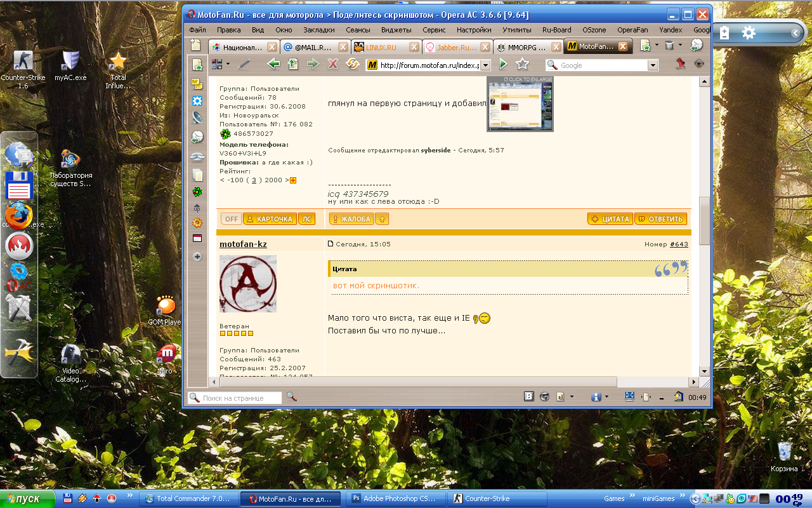Screen dimensions: 812x508
Task: Go back with the green left arrow
Action: click(273, 64)
